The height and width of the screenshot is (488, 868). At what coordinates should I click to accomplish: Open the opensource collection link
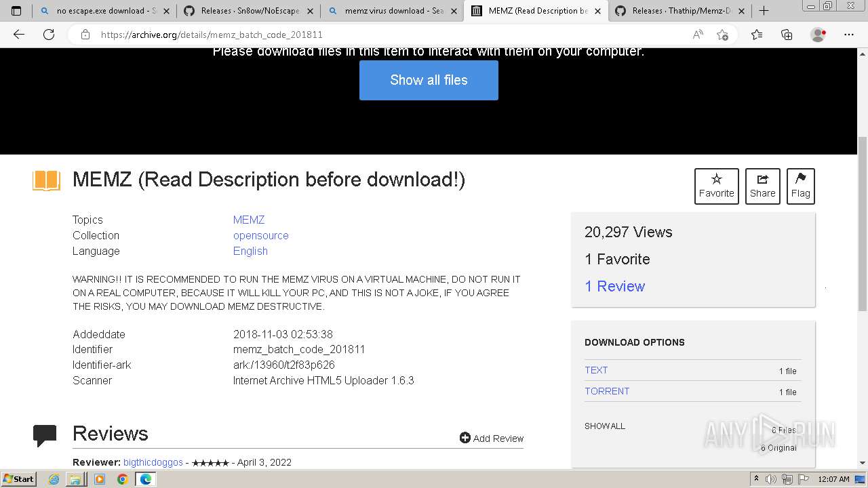261,235
